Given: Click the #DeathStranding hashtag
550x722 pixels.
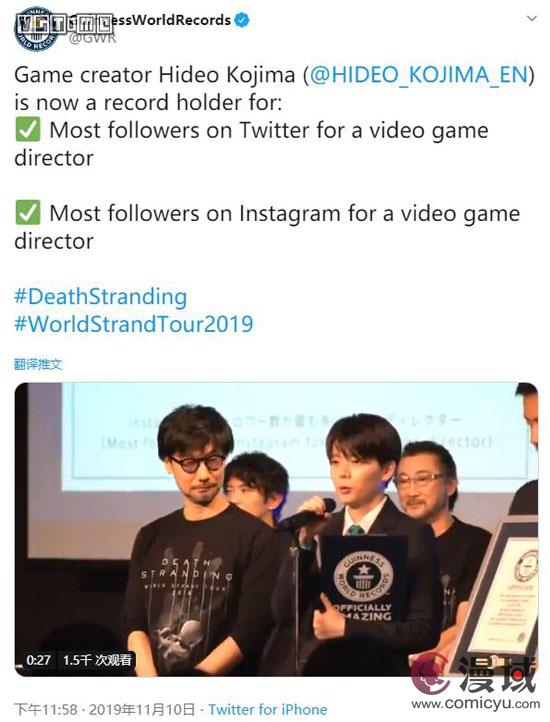Looking at the screenshot, I should click(100, 297).
